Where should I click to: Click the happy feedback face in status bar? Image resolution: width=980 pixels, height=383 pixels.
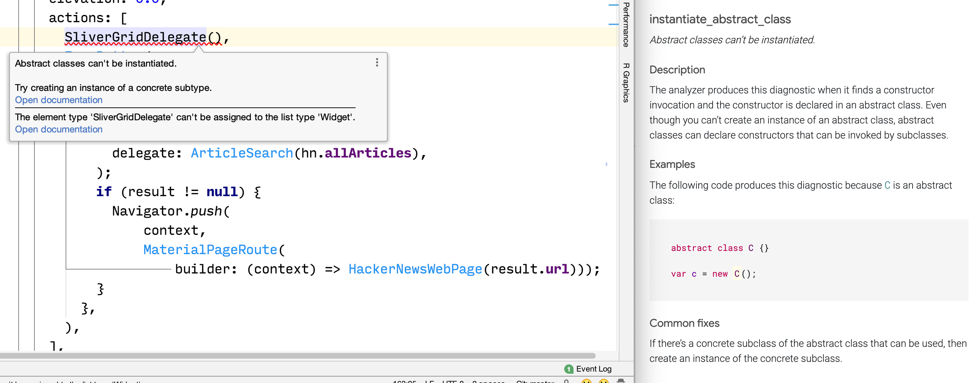[587, 381]
